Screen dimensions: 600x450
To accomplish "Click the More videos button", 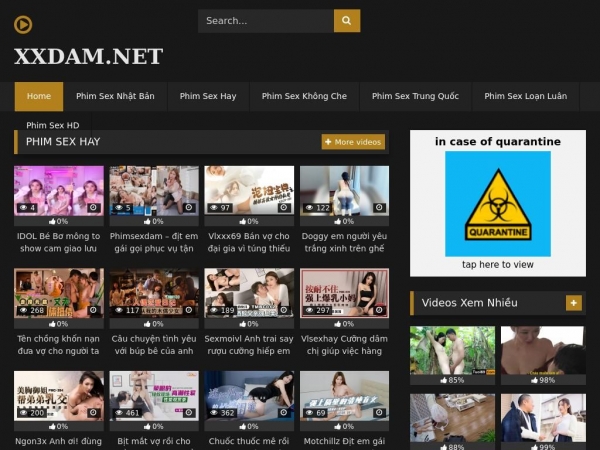I will (x=353, y=142).
